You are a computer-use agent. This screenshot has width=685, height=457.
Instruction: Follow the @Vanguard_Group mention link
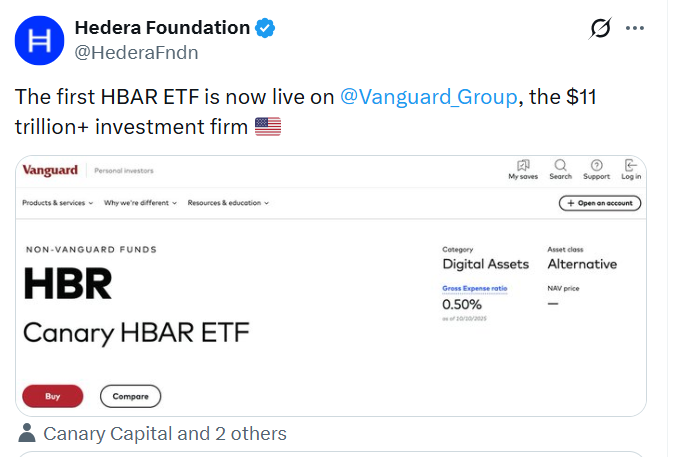point(429,96)
